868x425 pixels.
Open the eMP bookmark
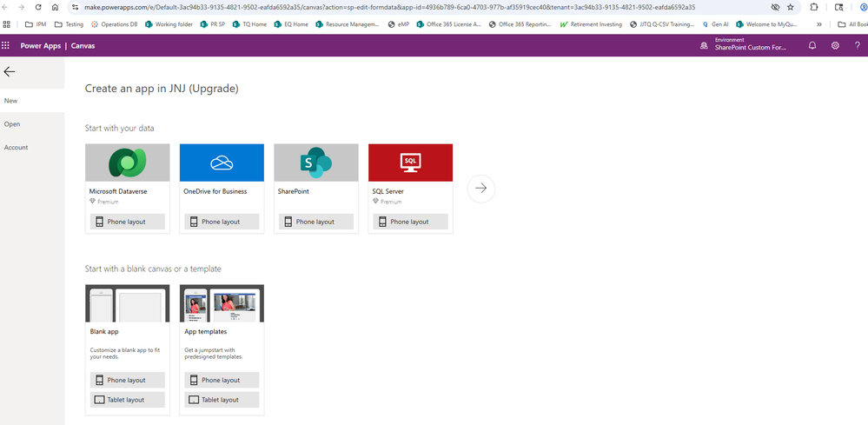click(x=399, y=24)
